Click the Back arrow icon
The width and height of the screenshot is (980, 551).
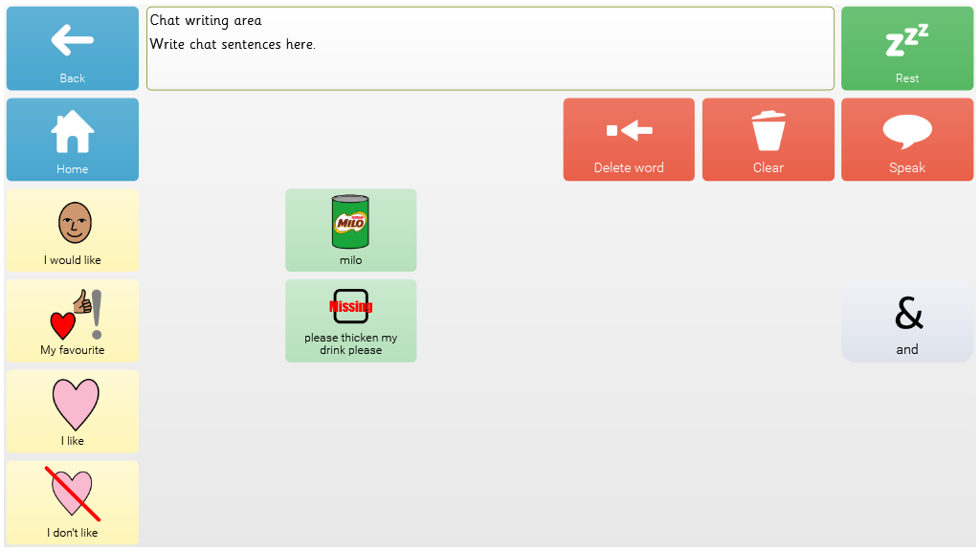click(x=72, y=40)
